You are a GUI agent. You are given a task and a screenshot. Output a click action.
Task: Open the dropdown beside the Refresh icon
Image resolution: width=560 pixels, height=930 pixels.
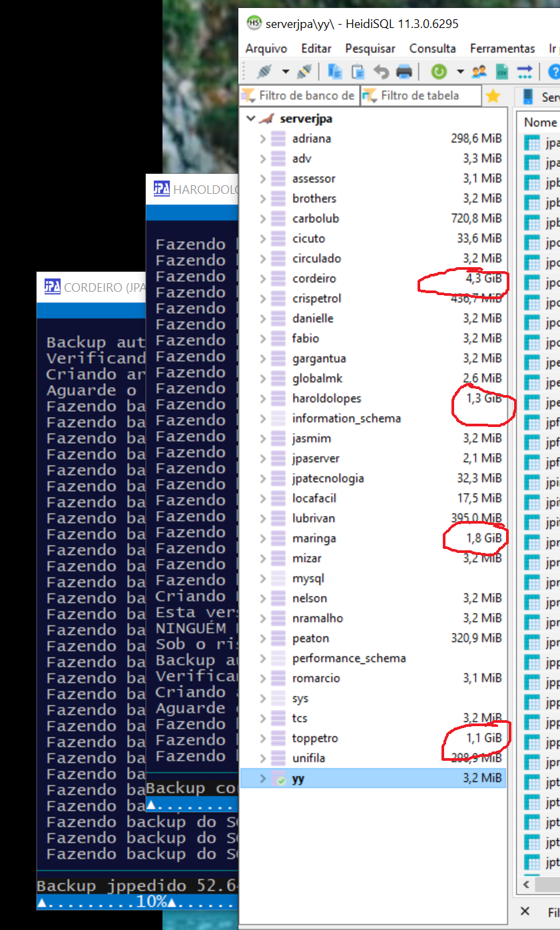click(459, 71)
